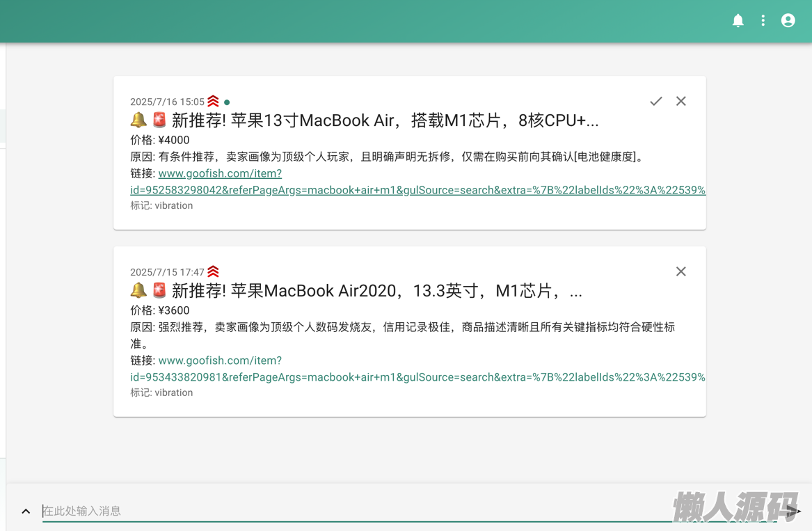Open the user account icon
The image size is (812, 531).
788,20
